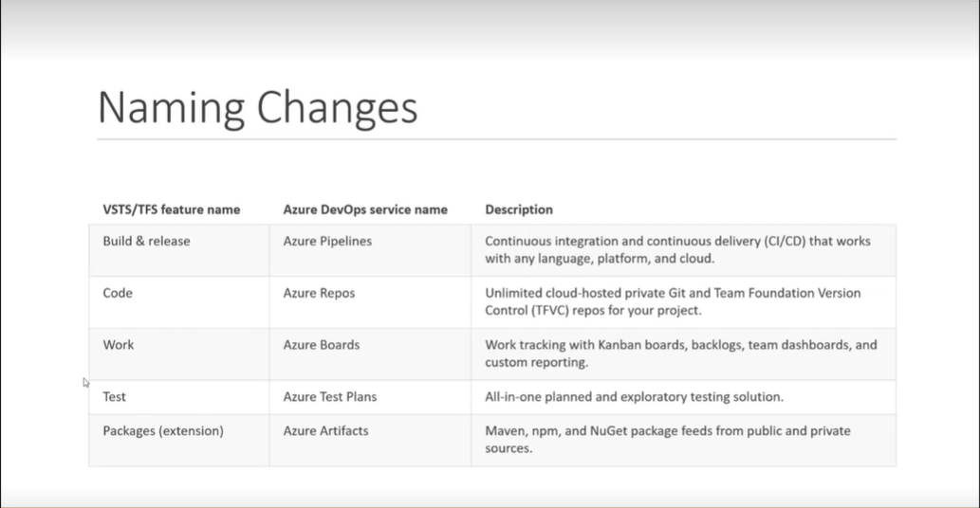Click the continuous integration (CI/CD) description text
Viewport: 980px width, 508px height.
coord(677,250)
